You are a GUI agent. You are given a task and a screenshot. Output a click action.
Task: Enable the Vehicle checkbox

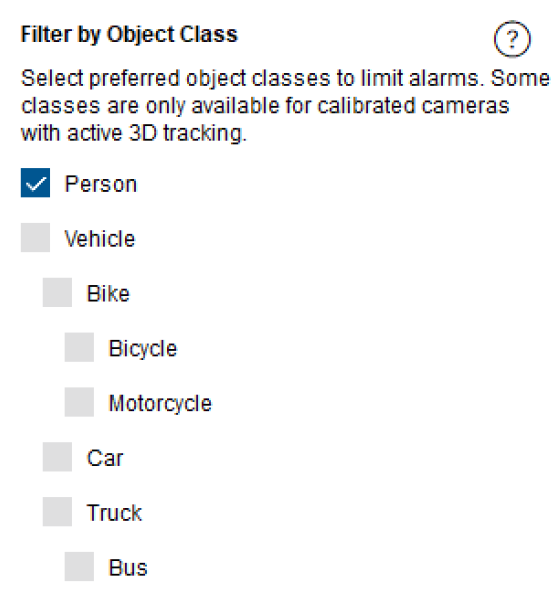pyautogui.click(x=35, y=238)
